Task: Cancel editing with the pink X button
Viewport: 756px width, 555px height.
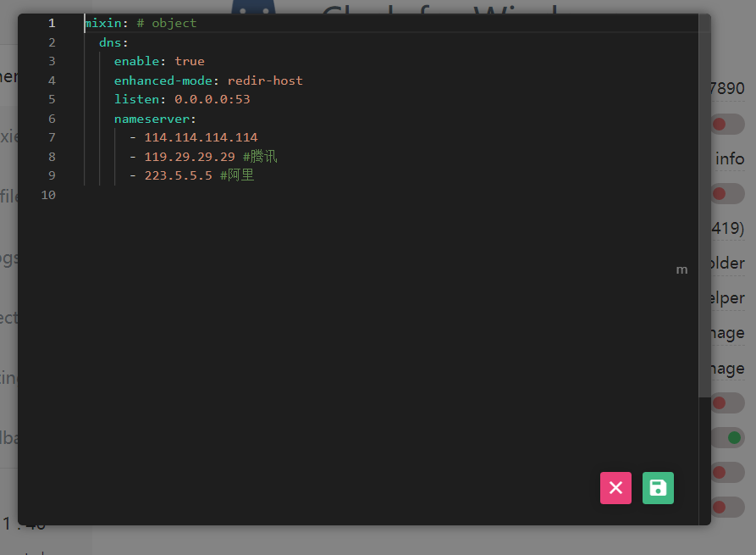Action: click(x=615, y=488)
